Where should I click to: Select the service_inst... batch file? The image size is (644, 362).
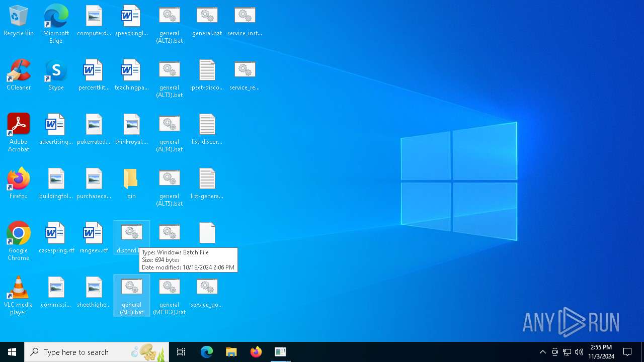click(245, 21)
